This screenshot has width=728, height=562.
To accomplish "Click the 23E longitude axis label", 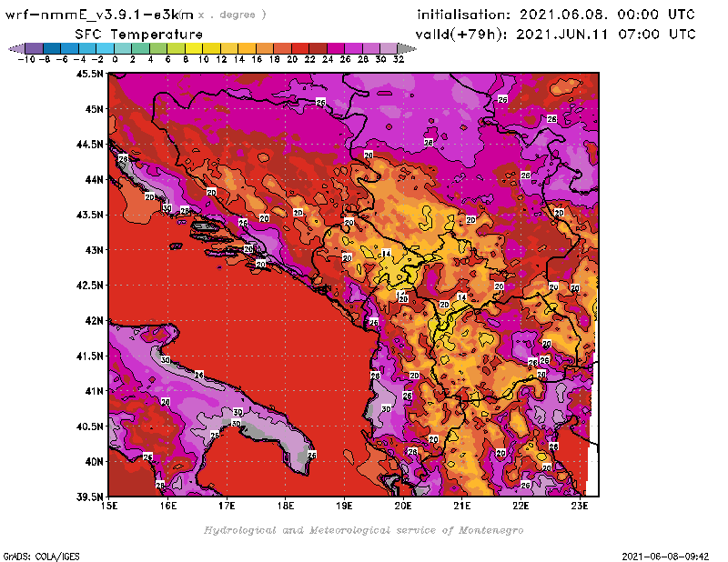I will [580, 506].
